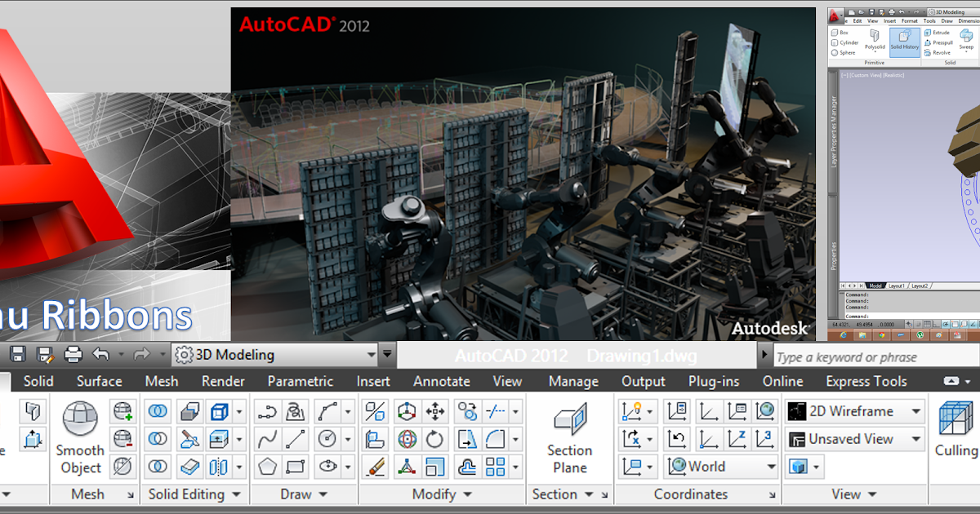Switch to the Render ribbon tab

pyautogui.click(x=222, y=380)
